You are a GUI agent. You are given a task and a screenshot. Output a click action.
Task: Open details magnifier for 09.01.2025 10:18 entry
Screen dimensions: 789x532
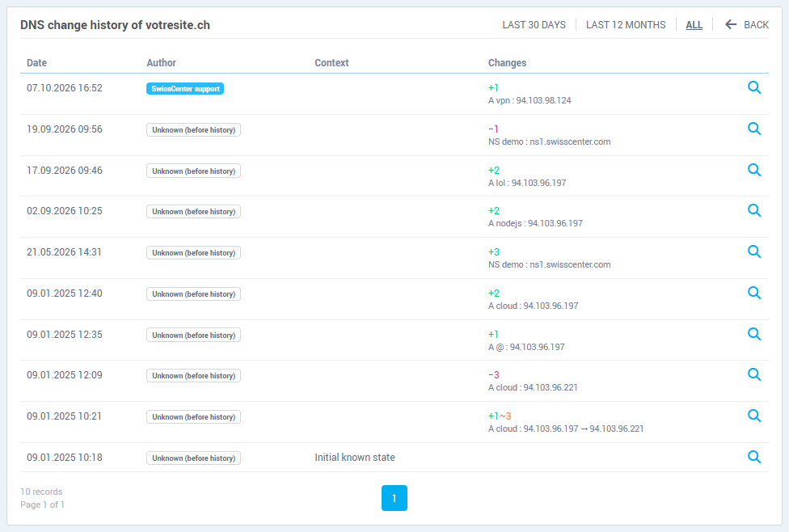(x=753, y=457)
